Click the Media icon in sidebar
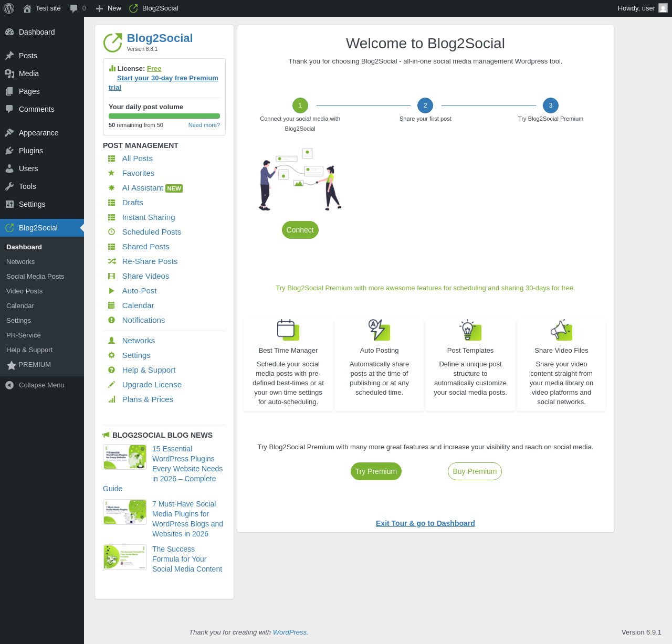 [x=9, y=73]
